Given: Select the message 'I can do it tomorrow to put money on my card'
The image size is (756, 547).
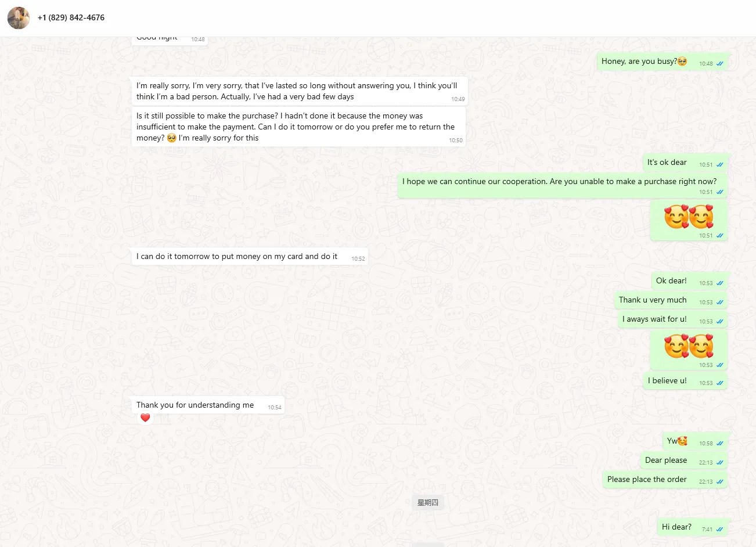Looking at the screenshot, I should click(250, 257).
